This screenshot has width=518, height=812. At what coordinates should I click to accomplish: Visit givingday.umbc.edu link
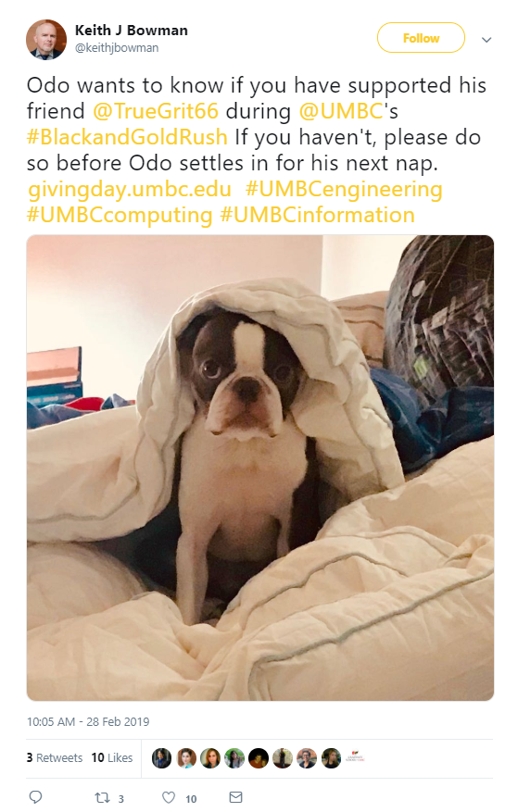[x=130, y=190]
